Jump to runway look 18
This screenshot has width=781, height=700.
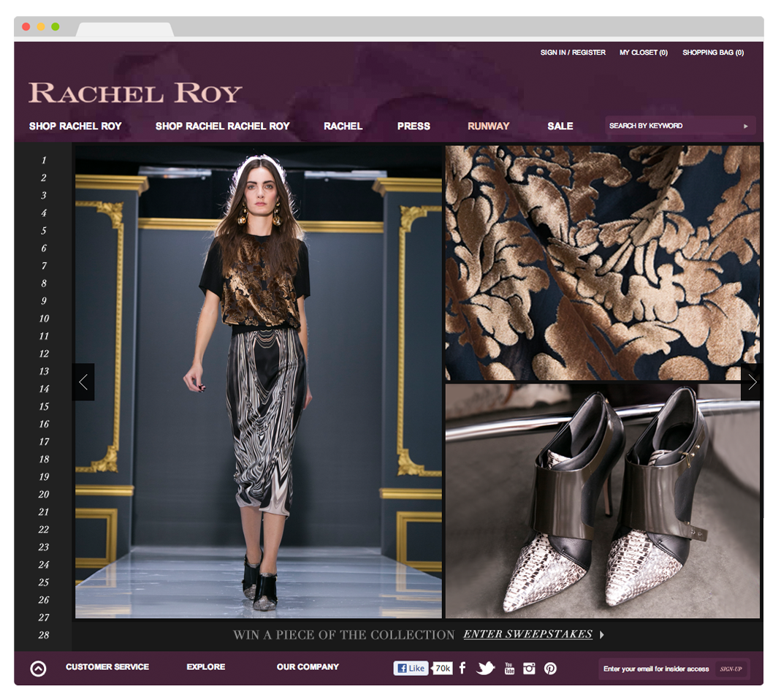pyautogui.click(x=44, y=459)
